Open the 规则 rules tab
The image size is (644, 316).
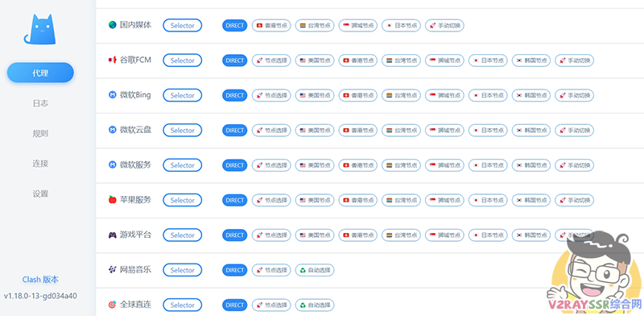40,133
